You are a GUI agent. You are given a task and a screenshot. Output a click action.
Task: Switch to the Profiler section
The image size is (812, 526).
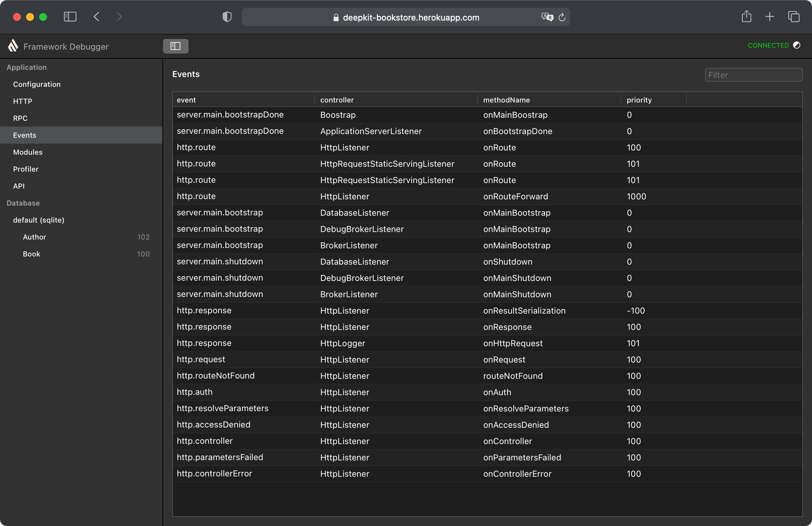(25, 169)
